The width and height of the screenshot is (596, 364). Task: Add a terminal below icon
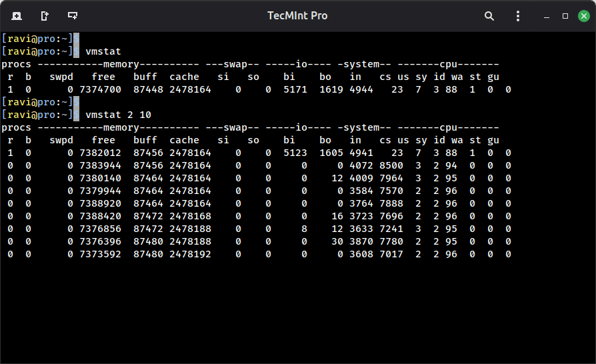72,16
